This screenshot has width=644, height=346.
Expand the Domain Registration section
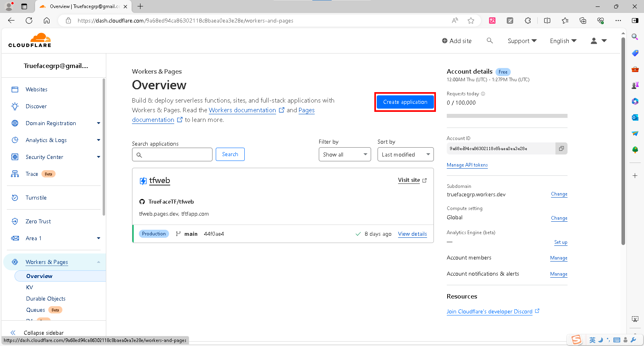point(98,123)
